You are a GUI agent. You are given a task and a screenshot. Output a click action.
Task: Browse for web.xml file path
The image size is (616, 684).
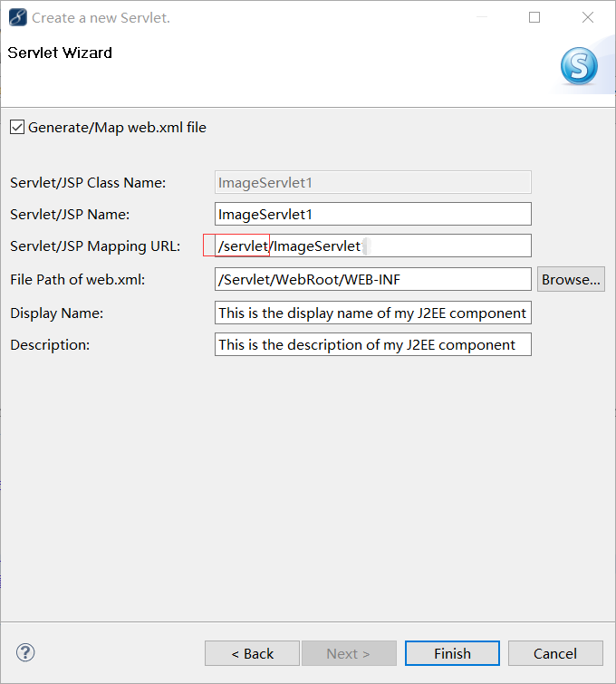pyautogui.click(x=571, y=280)
